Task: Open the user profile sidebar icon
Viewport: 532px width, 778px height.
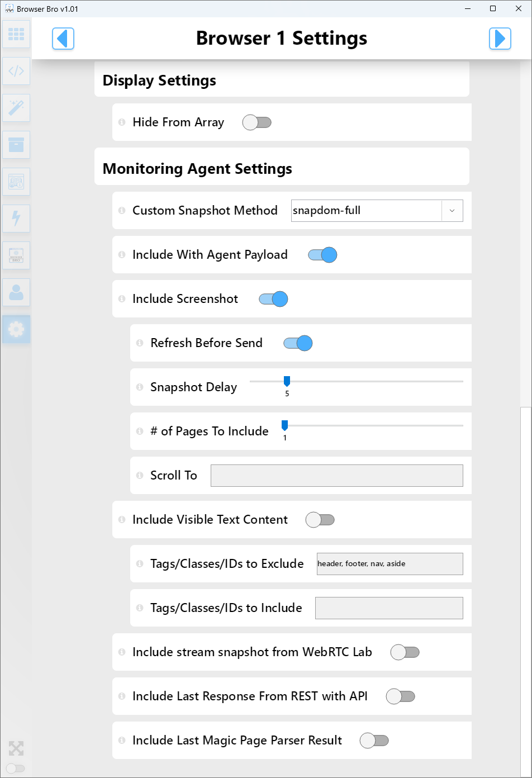Action: click(16, 292)
